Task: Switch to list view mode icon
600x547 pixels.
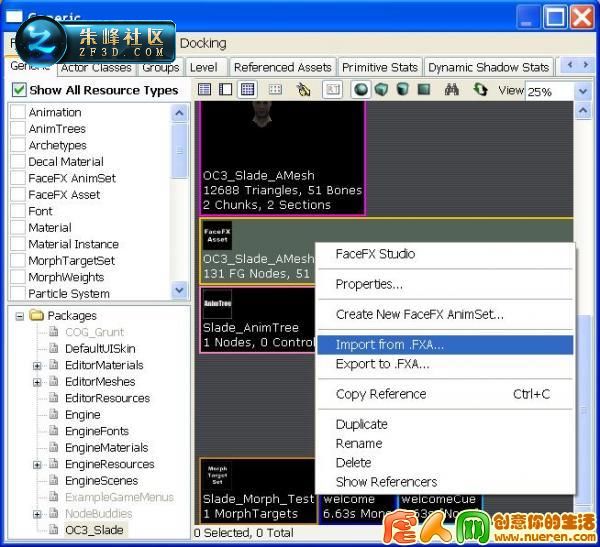Action: point(204,90)
